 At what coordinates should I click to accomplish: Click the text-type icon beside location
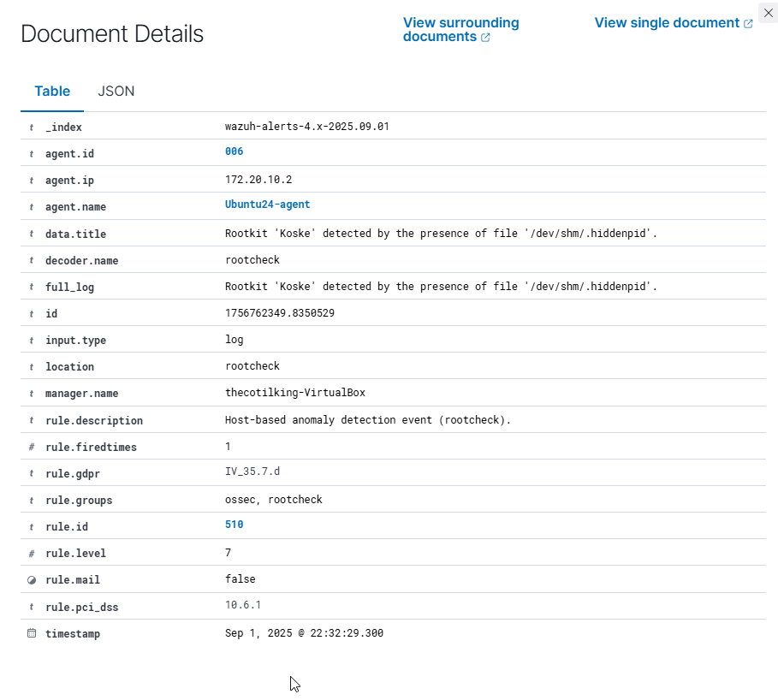(x=32, y=366)
